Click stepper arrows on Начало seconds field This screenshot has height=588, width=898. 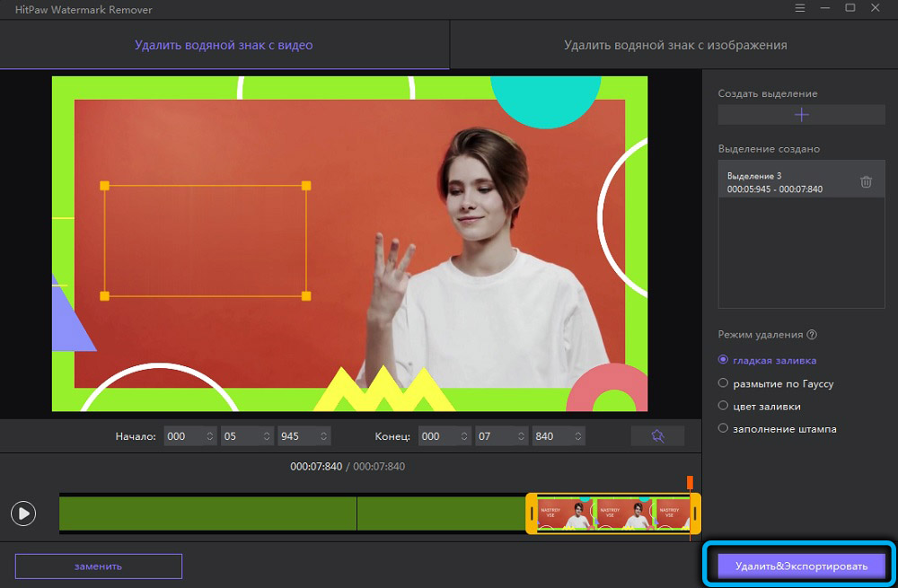(267, 436)
